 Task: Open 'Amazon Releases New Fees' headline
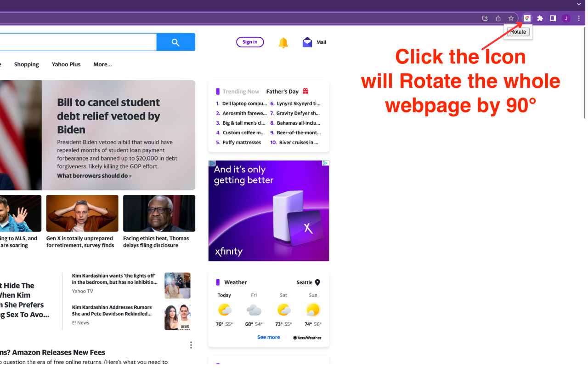[53, 352]
